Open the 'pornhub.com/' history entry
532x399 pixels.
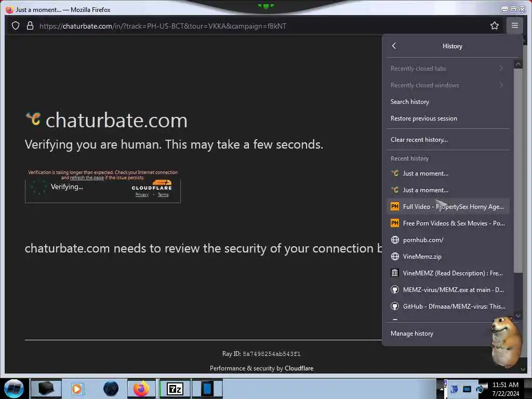[448, 240]
